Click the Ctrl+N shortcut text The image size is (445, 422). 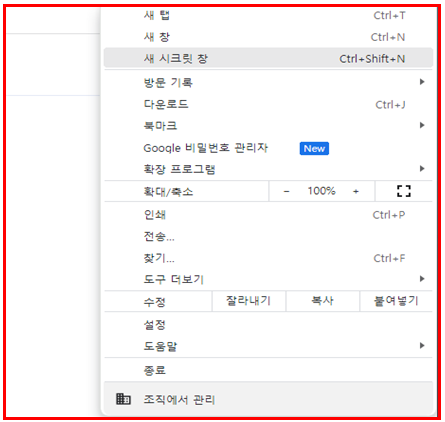click(x=388, y=37)
